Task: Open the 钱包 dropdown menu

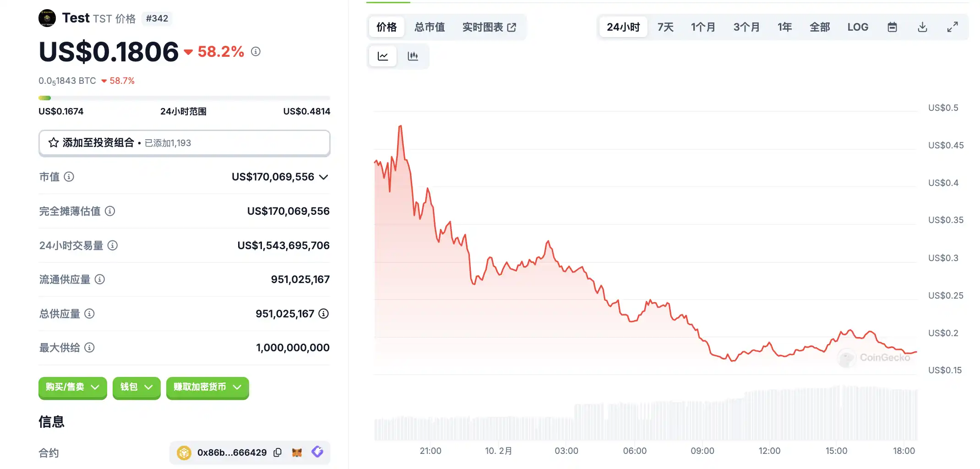Action: 136,387
